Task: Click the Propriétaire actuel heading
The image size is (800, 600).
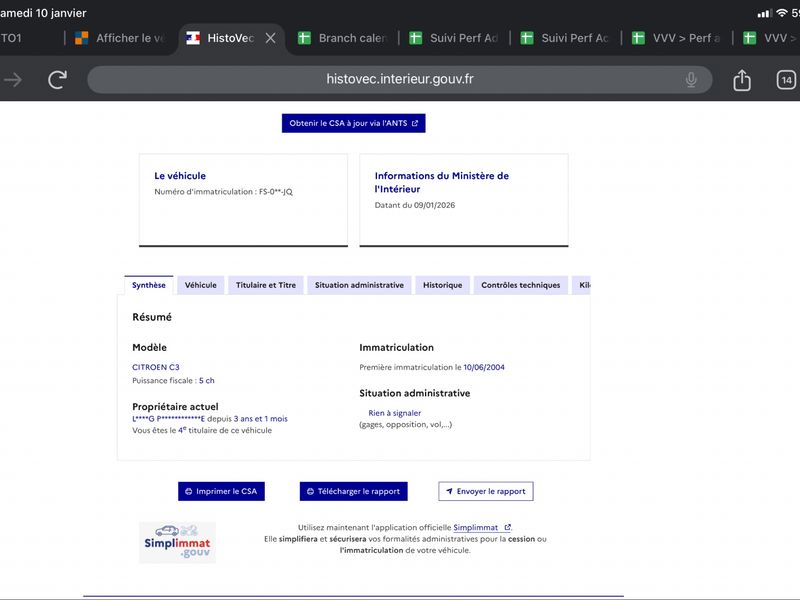Action: pos(175,407)
